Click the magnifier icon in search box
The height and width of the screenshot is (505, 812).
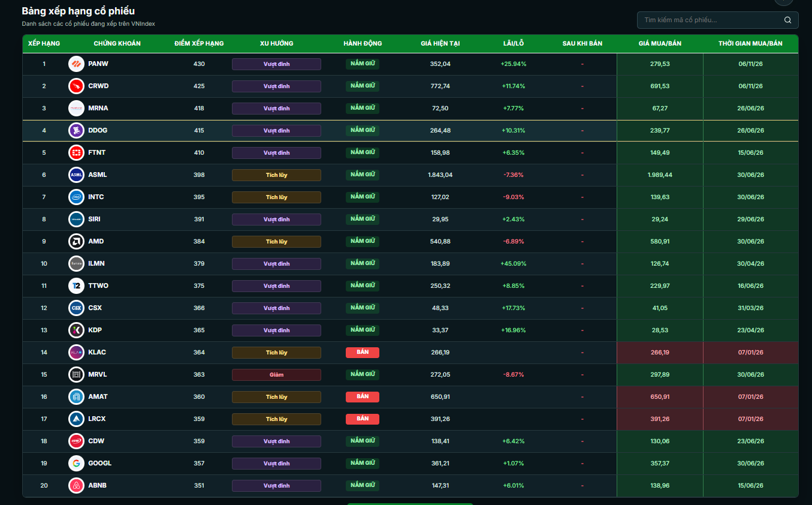(x=787, y=20)
